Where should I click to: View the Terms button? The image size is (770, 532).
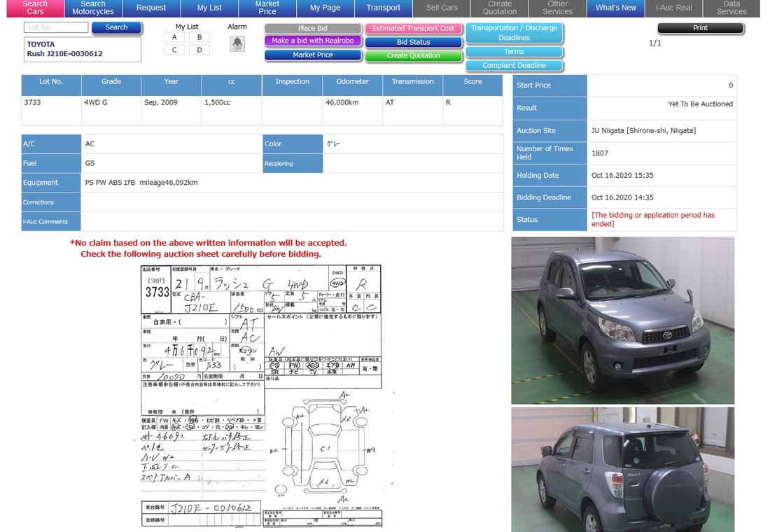pos(514,52)
